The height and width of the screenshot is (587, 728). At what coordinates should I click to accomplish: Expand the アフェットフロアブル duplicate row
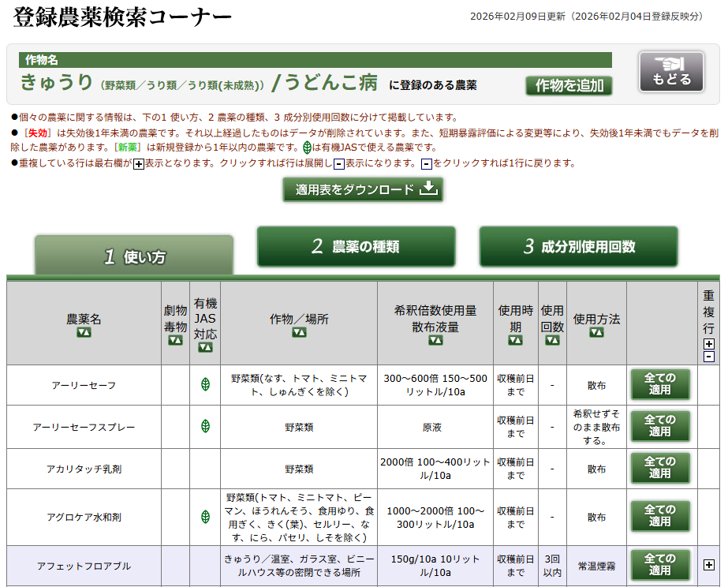[x=709, y=565]
